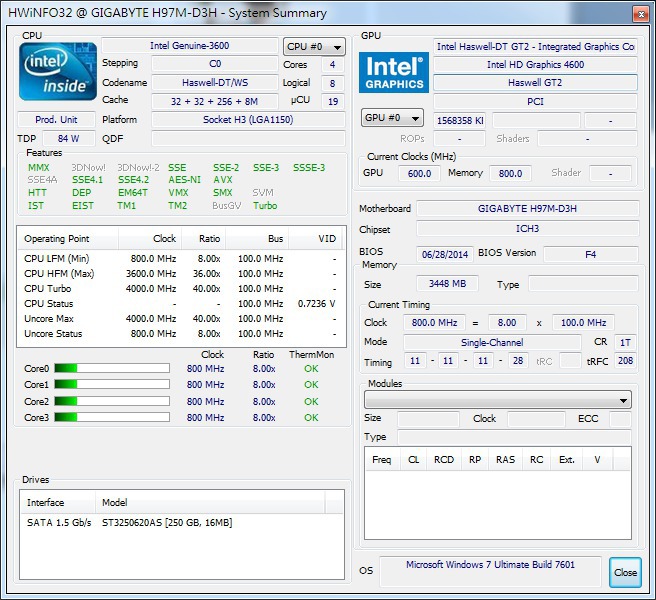Click the GIGABYTE H97M-D3H motherboard field
The width and height of the screenshot is (656, 600).
pyautogui.click(x=527, y=209)
